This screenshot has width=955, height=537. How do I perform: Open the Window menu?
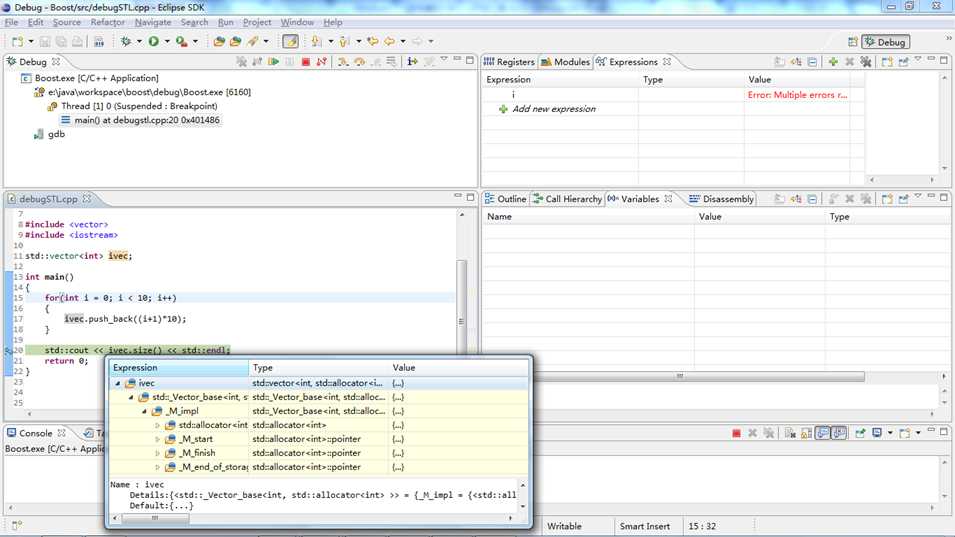[297, 22]
